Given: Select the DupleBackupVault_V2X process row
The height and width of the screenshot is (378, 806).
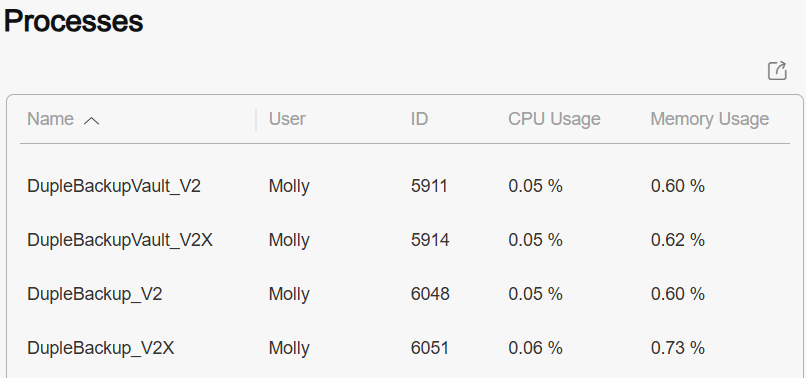Looking at the screenshot, I should pyautogui.click(x=405, y=240).
